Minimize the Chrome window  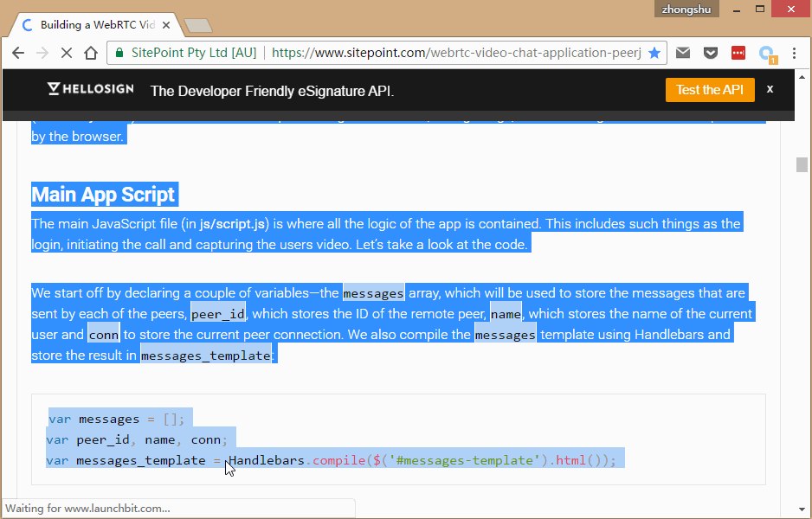(x=737, y=10)
